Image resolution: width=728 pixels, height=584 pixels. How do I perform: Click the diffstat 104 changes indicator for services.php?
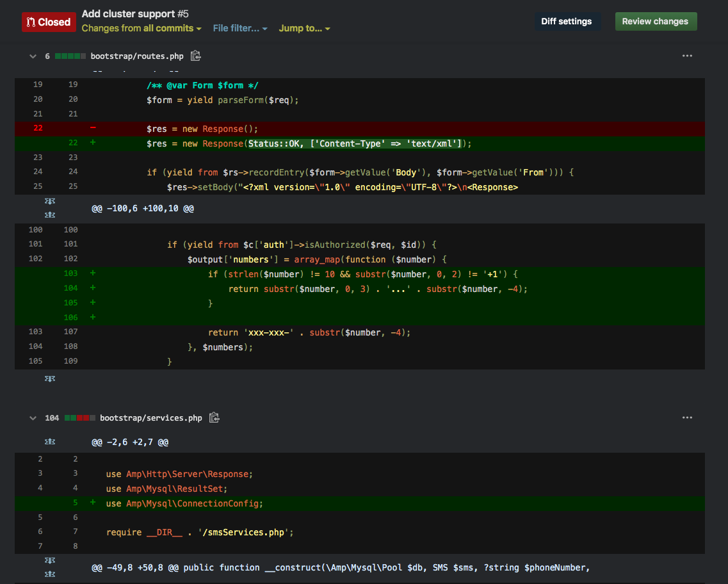[x=70, y=418]
